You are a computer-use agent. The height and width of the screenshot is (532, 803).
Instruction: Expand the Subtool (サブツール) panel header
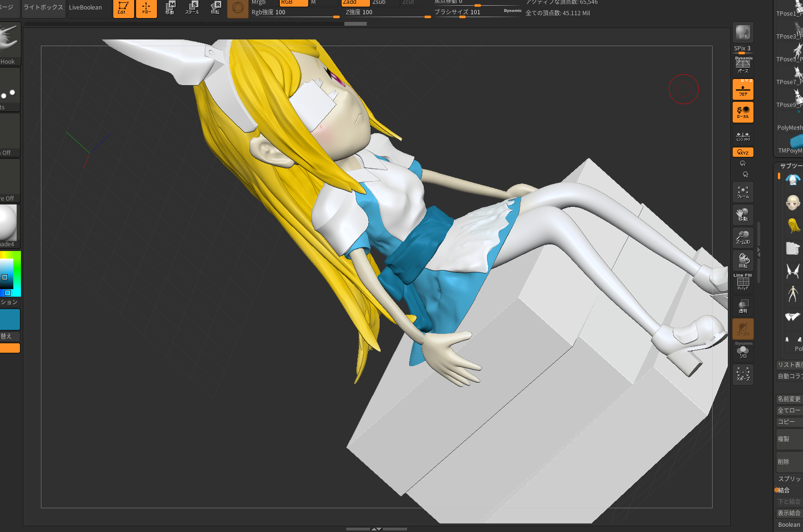point(791,166)
